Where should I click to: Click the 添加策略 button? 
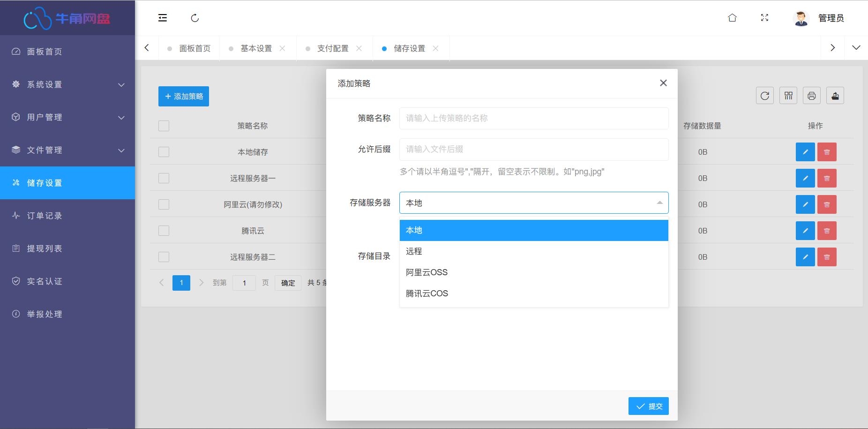tap(184, 96)
